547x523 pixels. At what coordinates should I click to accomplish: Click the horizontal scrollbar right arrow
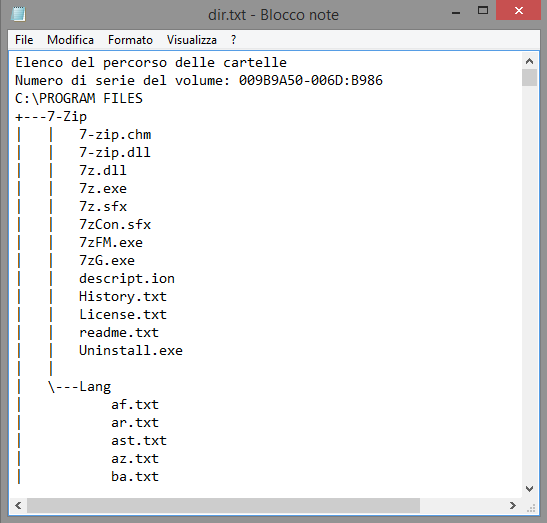(512, 505)
